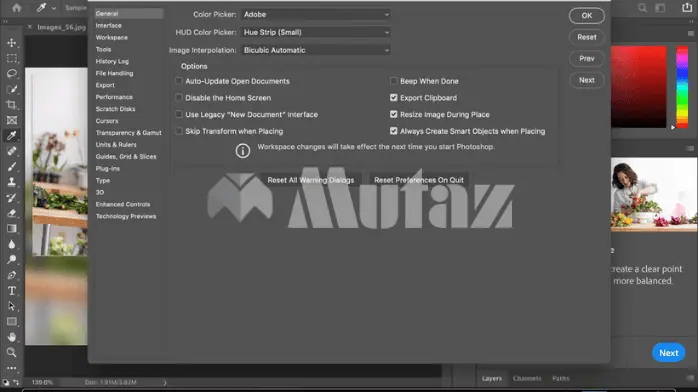Select the Quick Selection tool

click(x=12, y=89)
